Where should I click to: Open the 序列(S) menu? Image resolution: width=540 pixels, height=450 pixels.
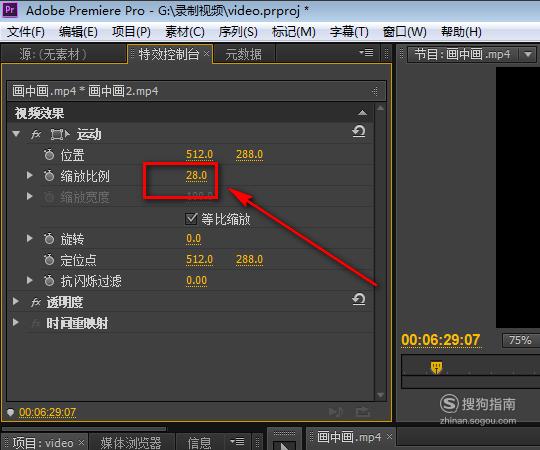(x=238, y=32)
